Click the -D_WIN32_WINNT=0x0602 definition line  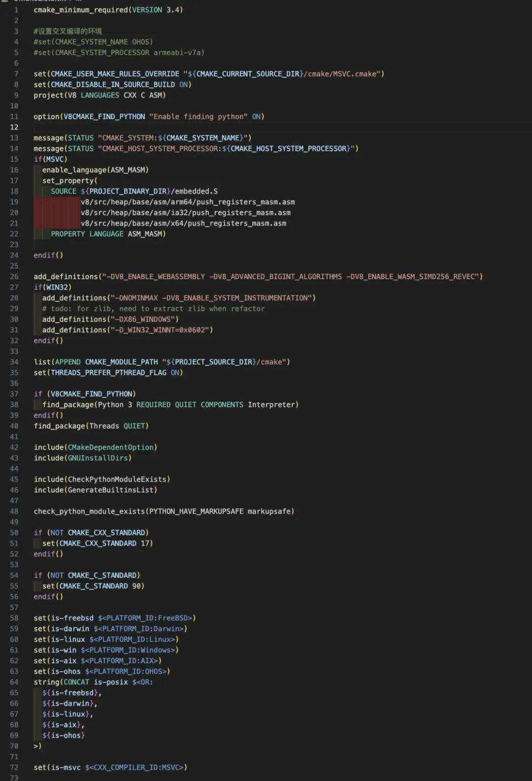128,330
